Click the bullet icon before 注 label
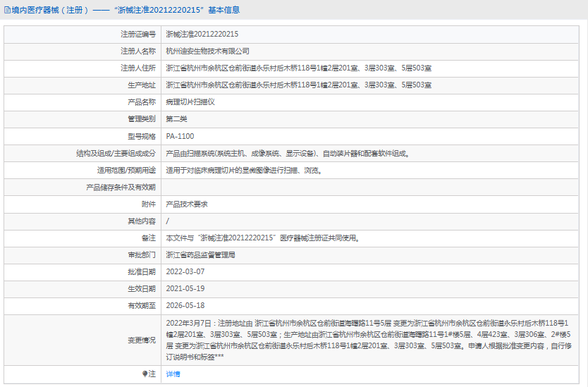The image size is (588, 387). pyautogui.click(x=145, y=374)
